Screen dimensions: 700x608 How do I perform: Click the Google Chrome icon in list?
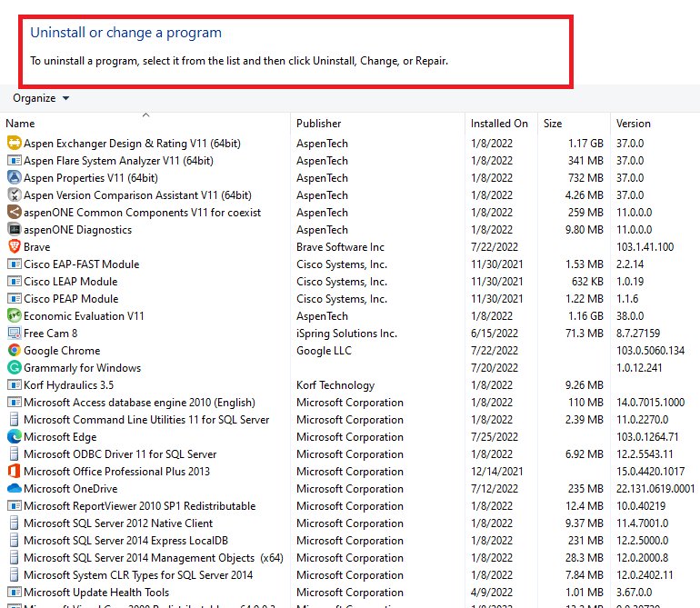click(14, 351)
